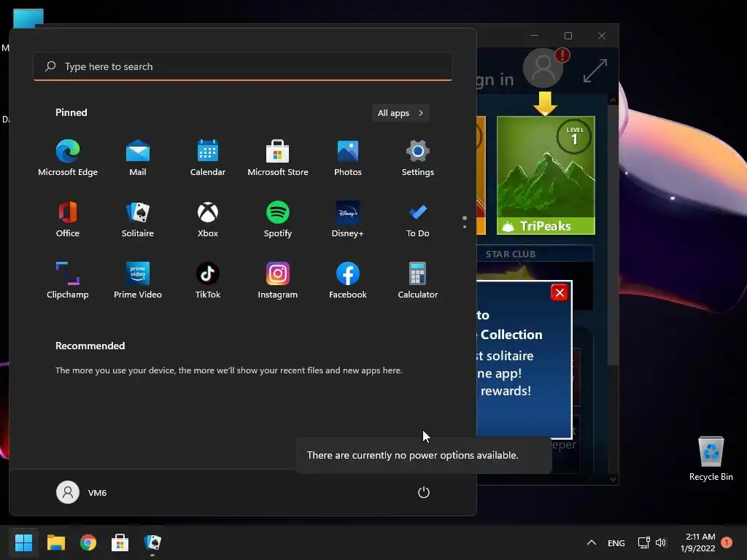
Task: Expand the All apps list
Action: [x=400, y=113]
